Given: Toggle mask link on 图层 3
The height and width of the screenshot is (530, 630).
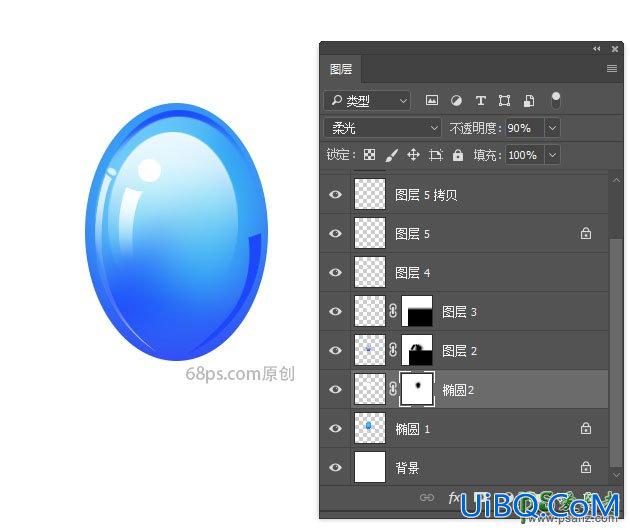Looking at the screenshot, I should (393, 311).
